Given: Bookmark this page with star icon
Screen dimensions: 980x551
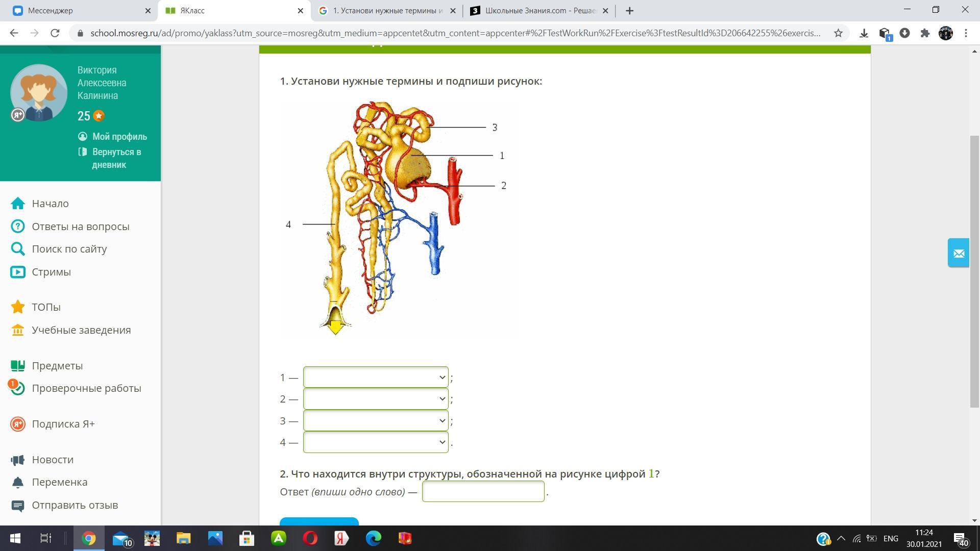Looking at the screenshot, I should (838, 33).
